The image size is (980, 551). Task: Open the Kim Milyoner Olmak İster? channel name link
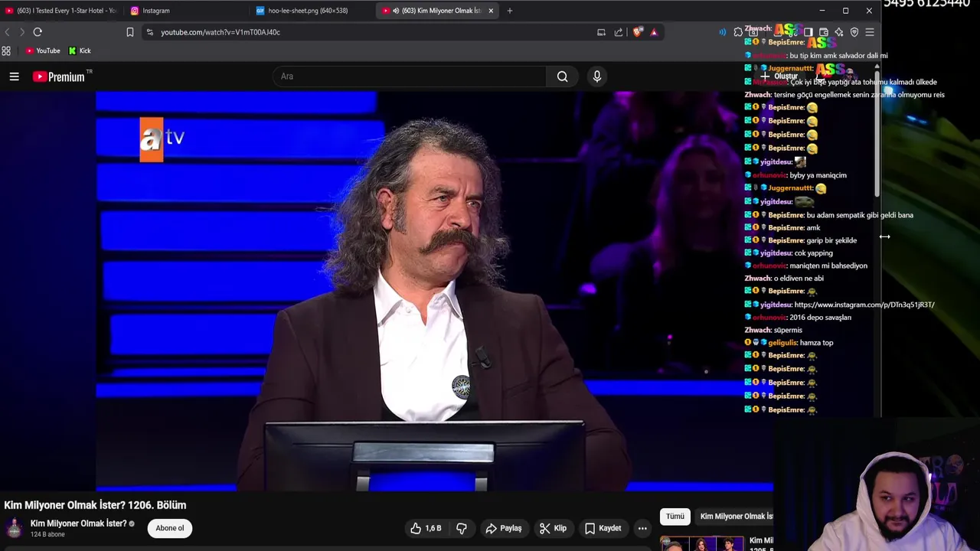coord(78,523)
